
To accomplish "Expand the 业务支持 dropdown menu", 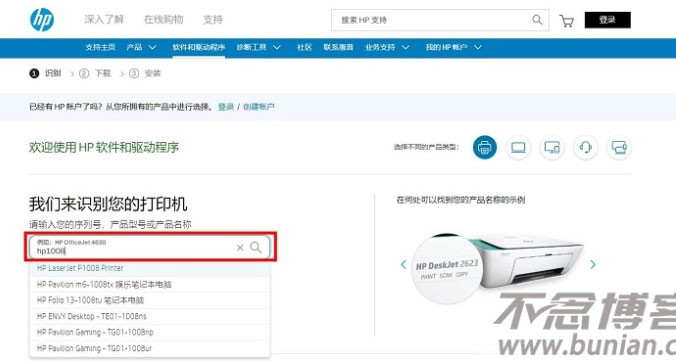I will click(x=387, y=47).
